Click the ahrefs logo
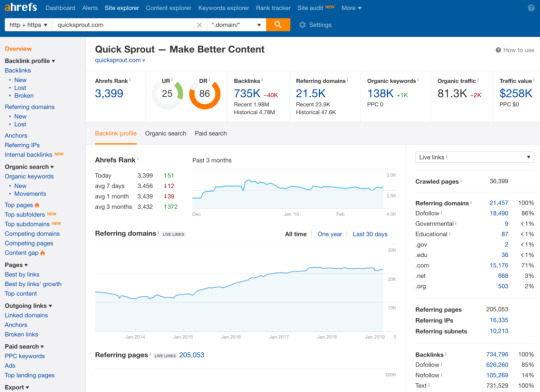 coord(21,7)
